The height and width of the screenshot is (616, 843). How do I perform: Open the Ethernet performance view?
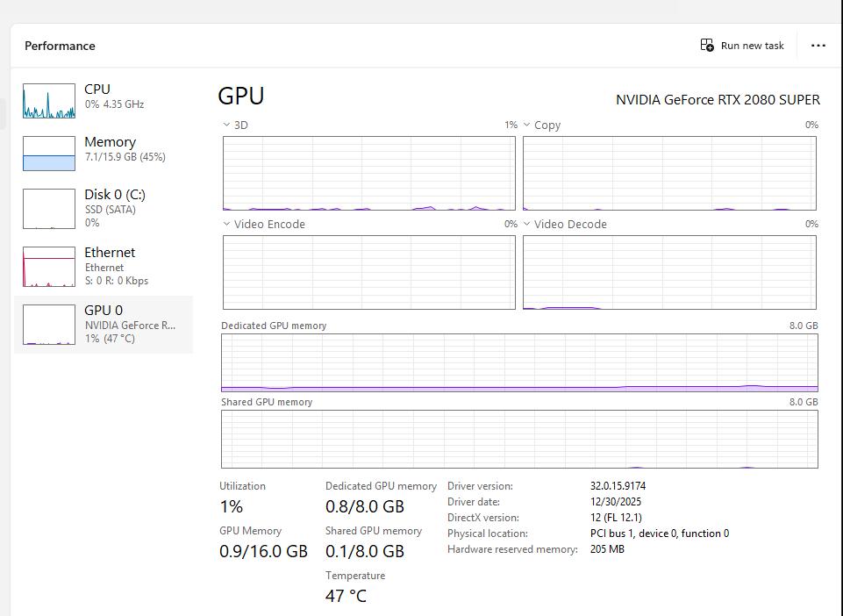pyautogui.click(x=110, y=265)
